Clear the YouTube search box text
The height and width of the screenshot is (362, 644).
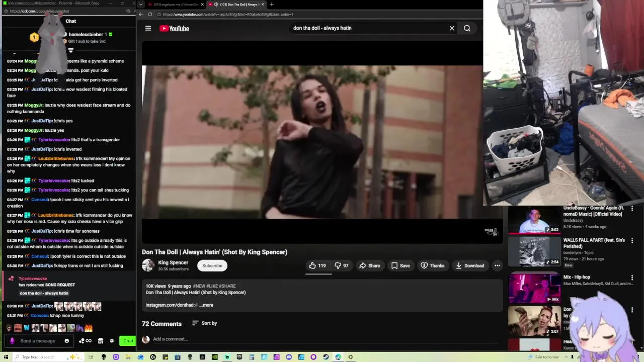pyautogui.click(x=452, y=28)
